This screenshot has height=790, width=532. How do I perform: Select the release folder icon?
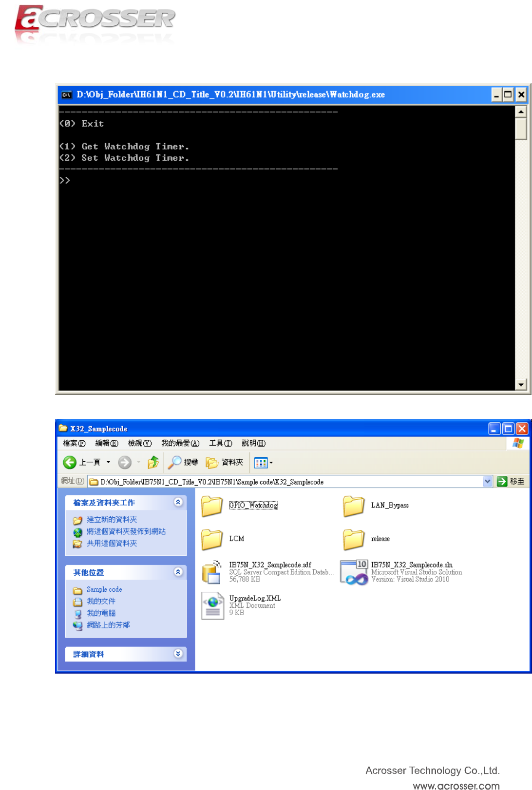[354, 539]
